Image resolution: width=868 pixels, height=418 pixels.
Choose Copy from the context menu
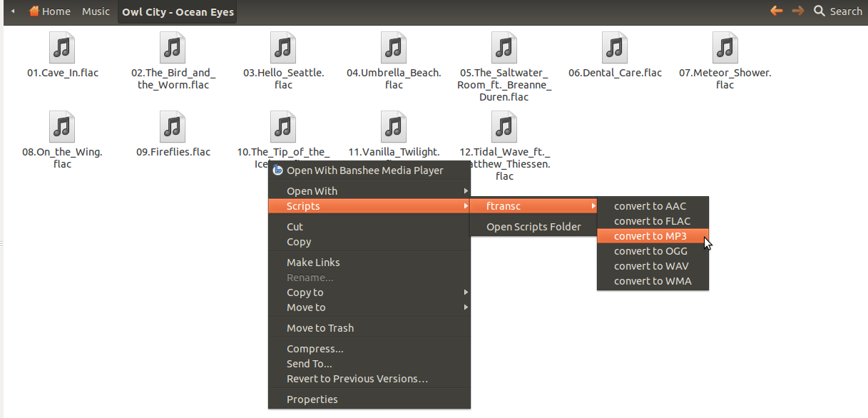coord(369,242)
